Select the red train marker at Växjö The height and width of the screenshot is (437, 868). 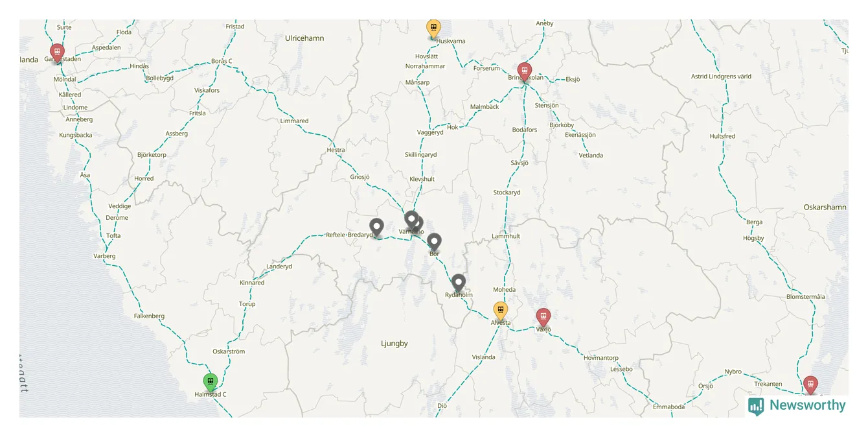543,318
